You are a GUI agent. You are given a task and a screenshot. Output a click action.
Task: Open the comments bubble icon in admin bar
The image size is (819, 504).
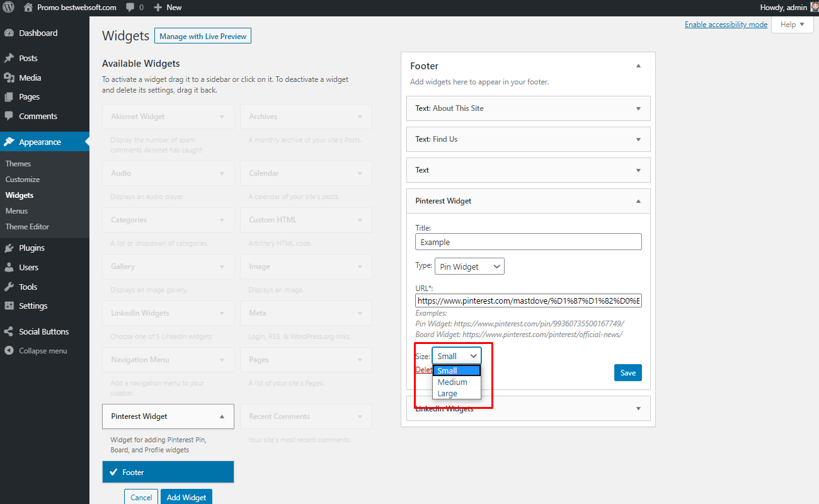tap(130, 8)
